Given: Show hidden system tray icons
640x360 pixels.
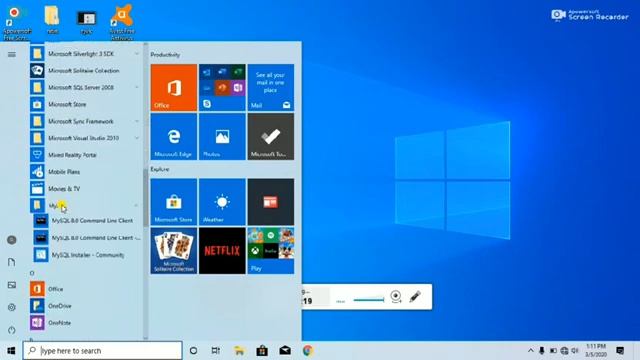Looking at the screenshot, I should tap(530, 350).
